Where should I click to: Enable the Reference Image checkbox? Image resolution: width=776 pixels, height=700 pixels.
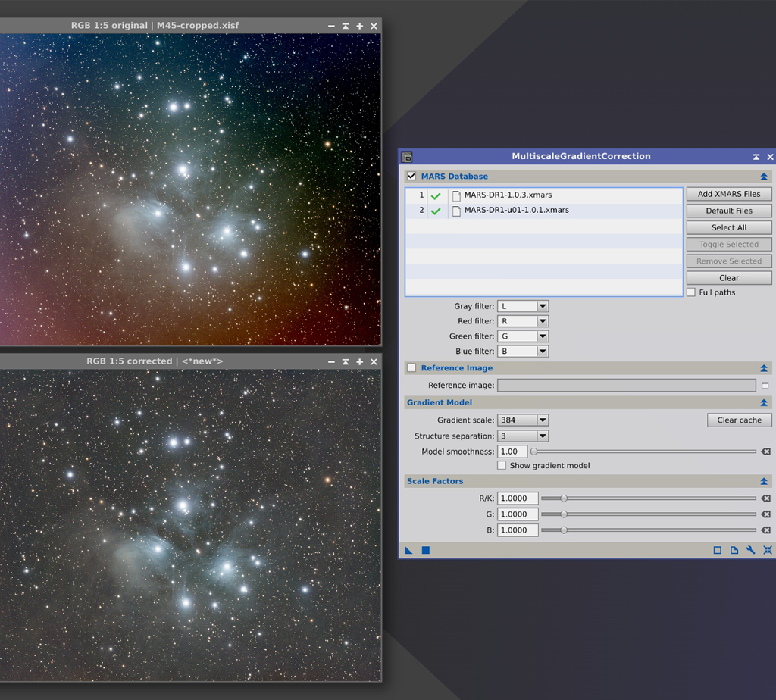tap(411, 367)
